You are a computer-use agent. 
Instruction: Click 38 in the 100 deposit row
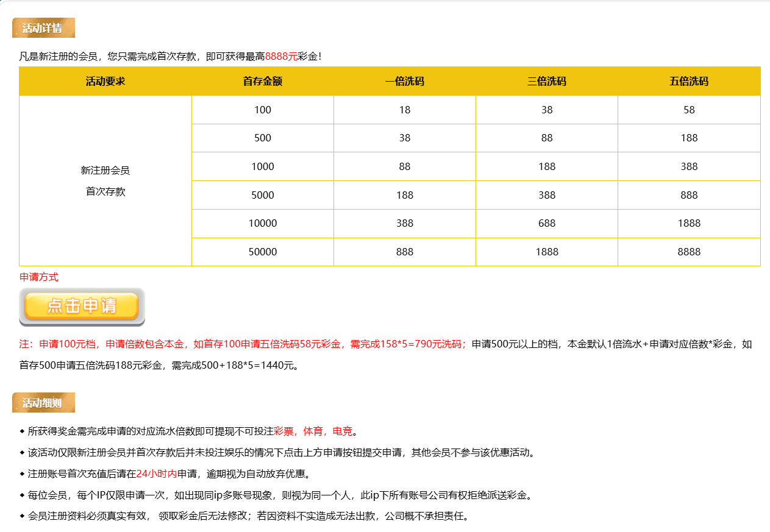tap(547, 110)
